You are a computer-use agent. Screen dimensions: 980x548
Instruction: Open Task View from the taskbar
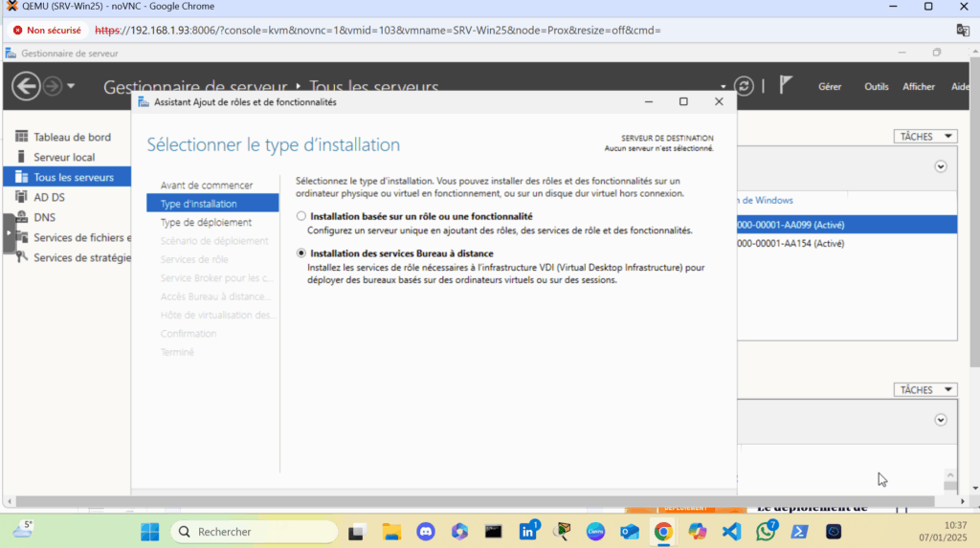pos(356,532)
